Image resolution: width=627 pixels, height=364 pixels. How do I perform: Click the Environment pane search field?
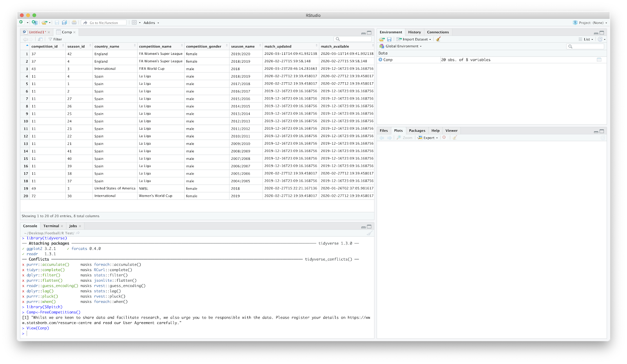[585, 46]
